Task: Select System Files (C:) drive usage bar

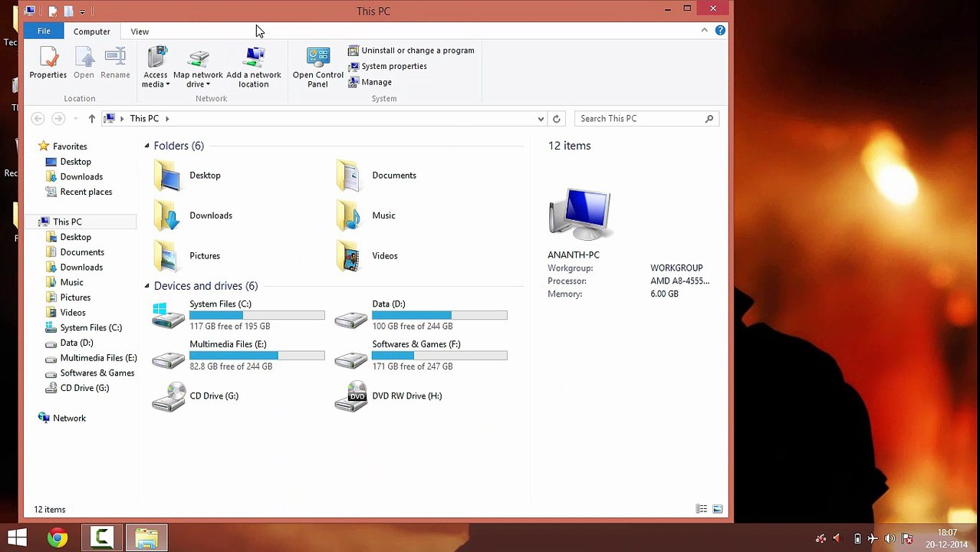Action: click(257, 315)
